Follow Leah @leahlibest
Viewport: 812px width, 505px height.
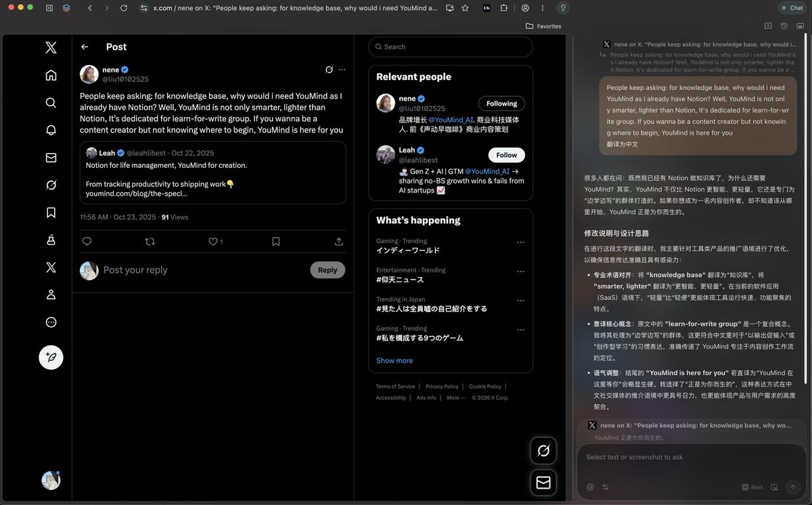point(506,155)
